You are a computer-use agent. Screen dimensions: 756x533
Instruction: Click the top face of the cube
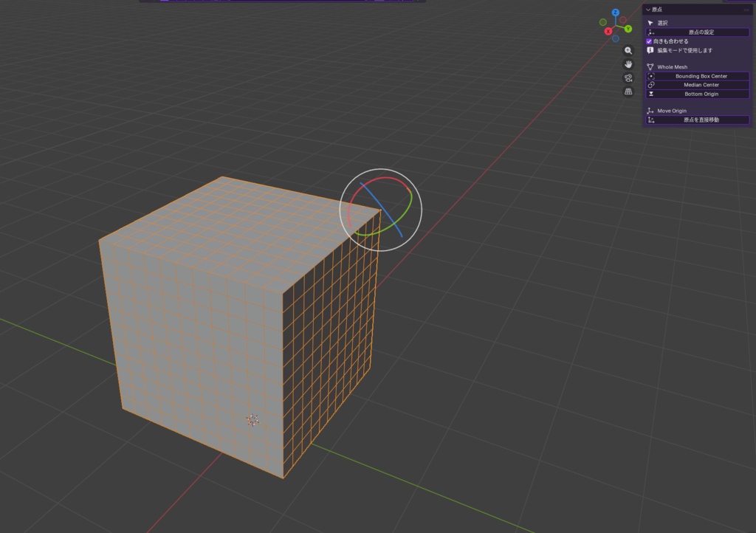(x=236, y=231)
